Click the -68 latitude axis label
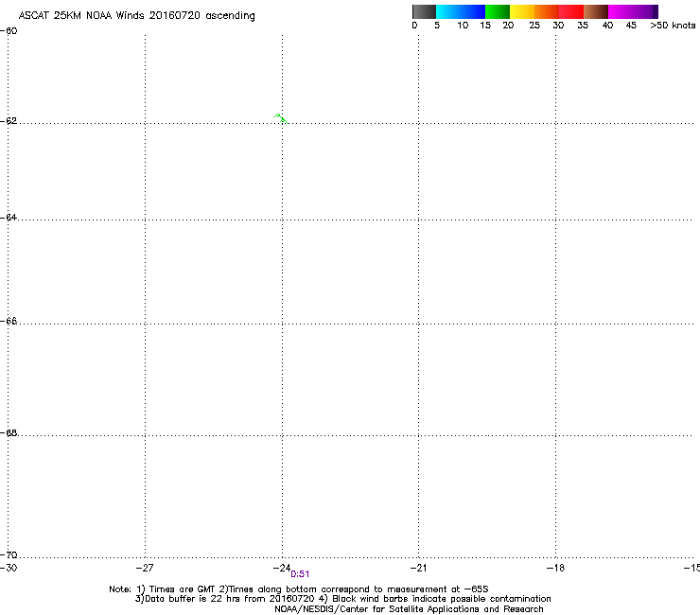This screenshot has width=700, height=615. [9, 433]
